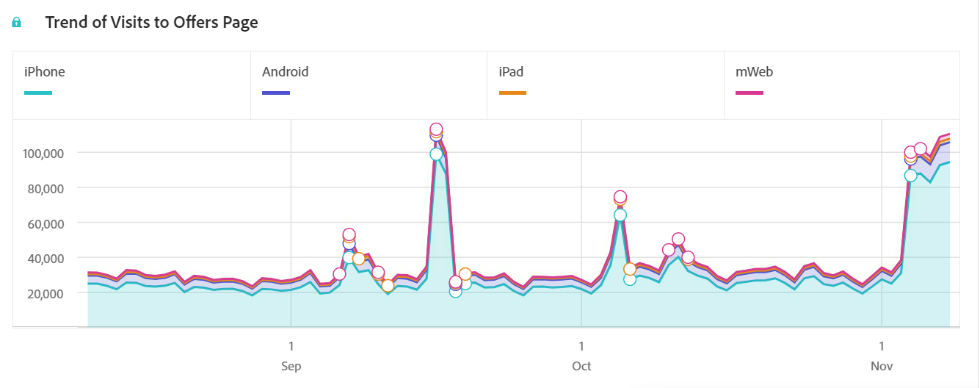
Task: Click the blue Android color swatch line
Action: (x=276, y=93)
